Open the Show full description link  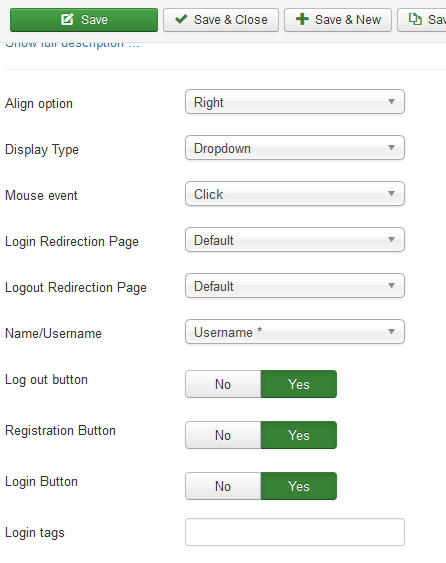tap(72, 45)
